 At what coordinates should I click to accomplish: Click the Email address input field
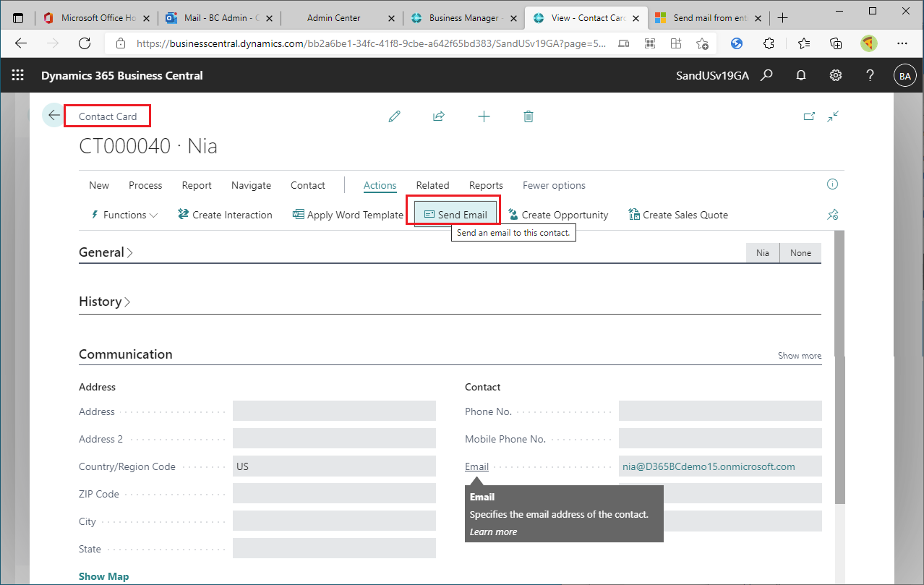[x=720, y=466]
